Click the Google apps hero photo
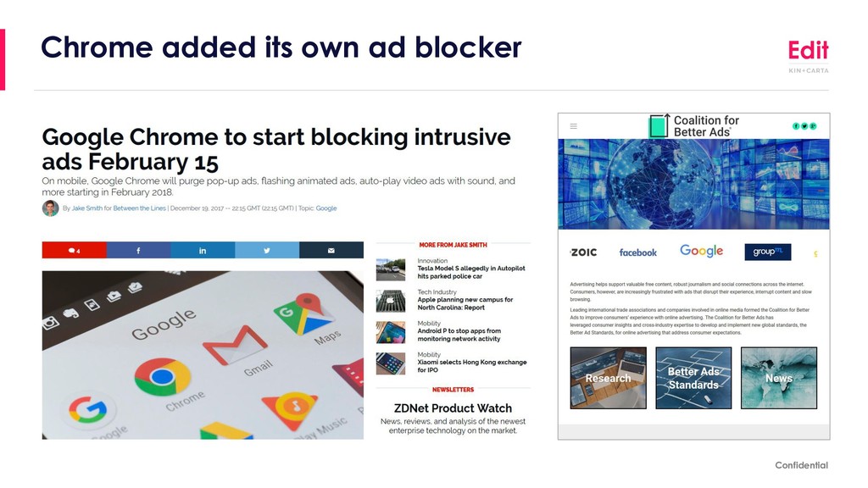The image size is (868, 488). point(203,355)
